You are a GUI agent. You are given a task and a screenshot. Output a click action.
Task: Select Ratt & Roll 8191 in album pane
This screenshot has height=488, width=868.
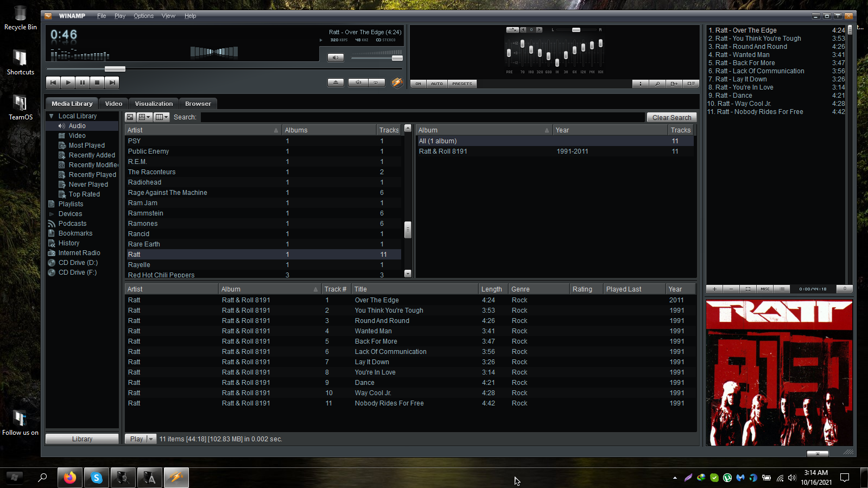coord(555,151)
